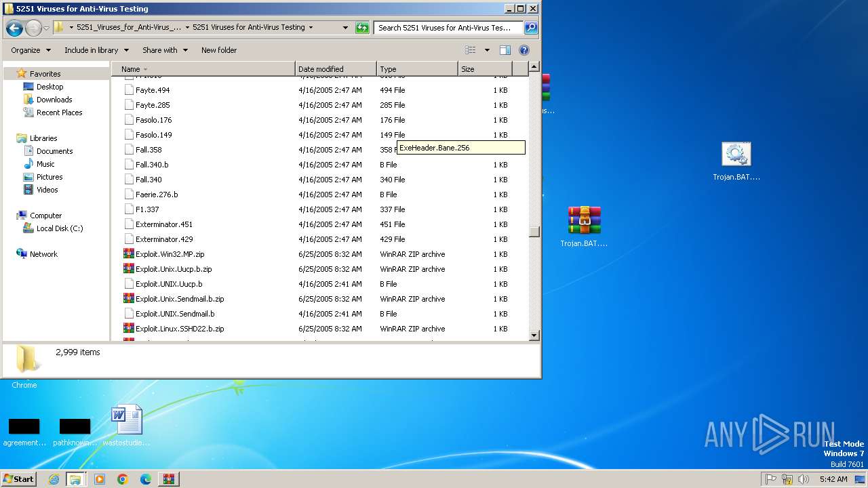Click the 5251_Viruses_for_Anti-Virus breadcrumb segment
The width and height of the screenshot is (868, 488).
(129, 28)
